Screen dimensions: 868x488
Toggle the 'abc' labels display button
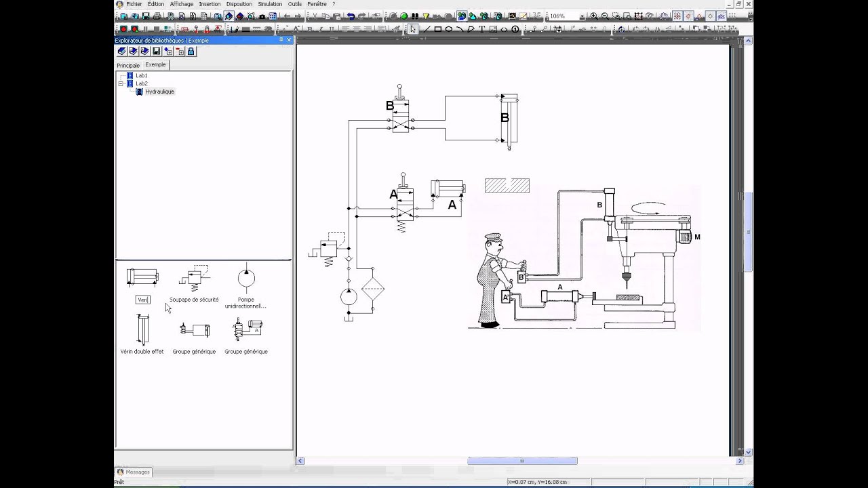(x=722, y=16)
